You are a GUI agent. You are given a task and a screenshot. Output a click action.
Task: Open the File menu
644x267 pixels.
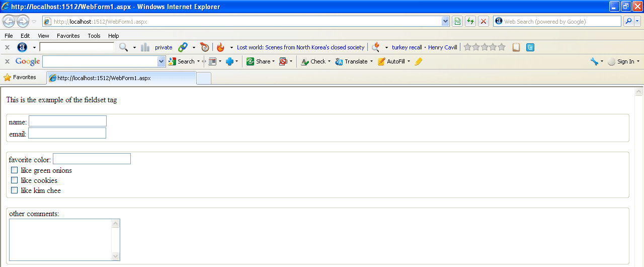point(9,36)
